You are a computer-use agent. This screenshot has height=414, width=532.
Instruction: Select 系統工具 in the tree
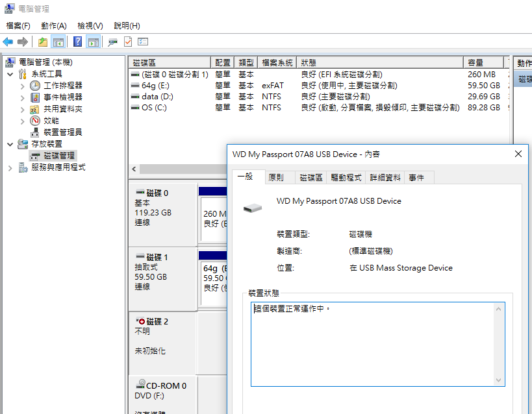pyautogui.click(x=47, y=74)
